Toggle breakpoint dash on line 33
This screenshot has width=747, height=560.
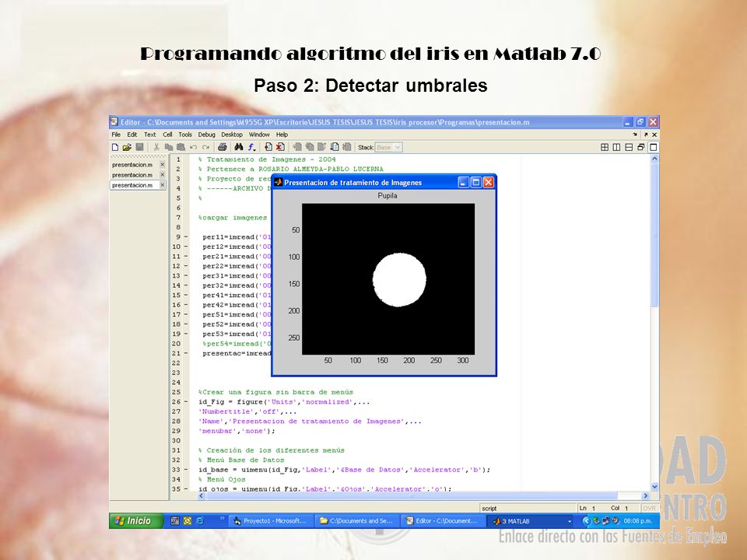186,470
